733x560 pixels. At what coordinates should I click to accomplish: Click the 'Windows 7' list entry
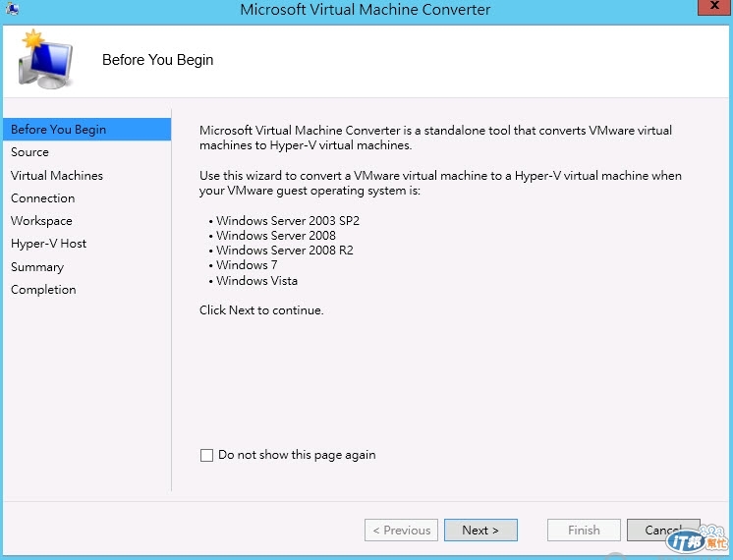[247, 265]
